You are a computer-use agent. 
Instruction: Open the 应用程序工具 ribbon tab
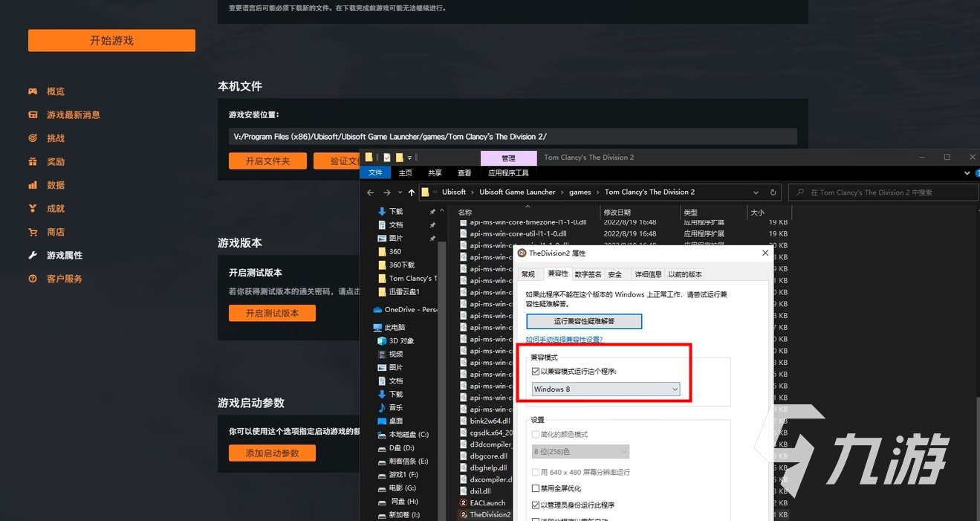[x=508, y=173]
